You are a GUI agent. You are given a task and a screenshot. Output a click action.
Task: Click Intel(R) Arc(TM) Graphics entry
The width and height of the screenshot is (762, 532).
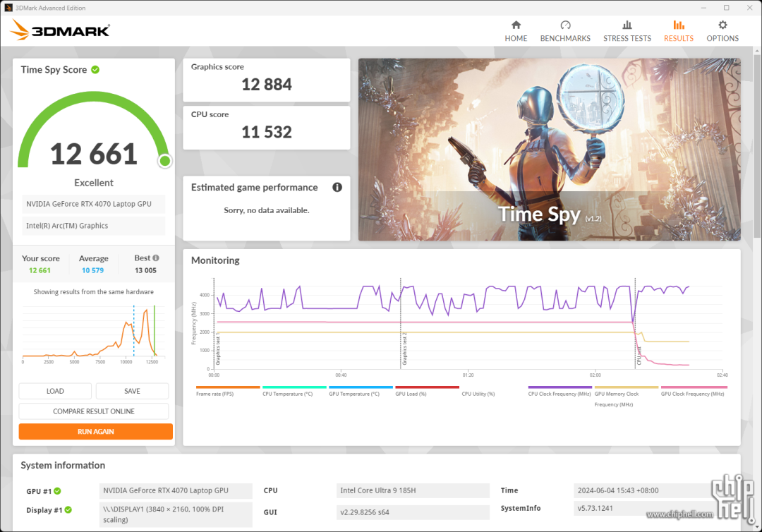(93, 226)
